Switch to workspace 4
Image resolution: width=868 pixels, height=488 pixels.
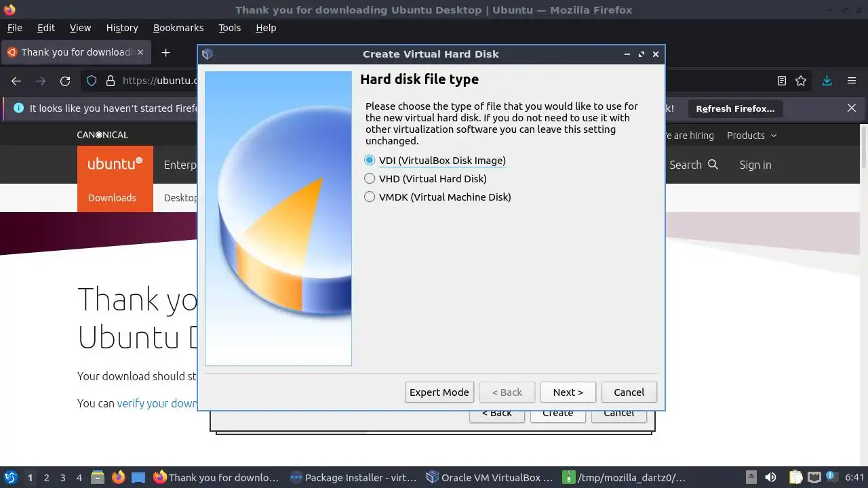pyautogui.click(x=79, y=478)
